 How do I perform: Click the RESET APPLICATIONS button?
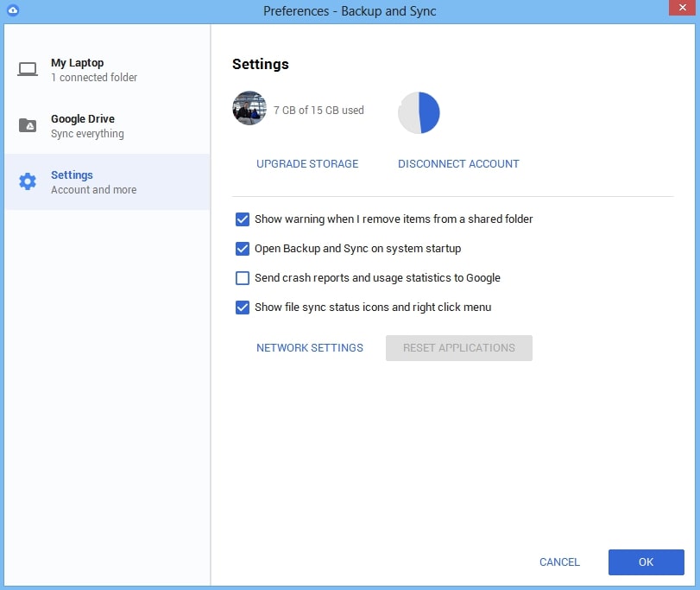coord(458,347)
